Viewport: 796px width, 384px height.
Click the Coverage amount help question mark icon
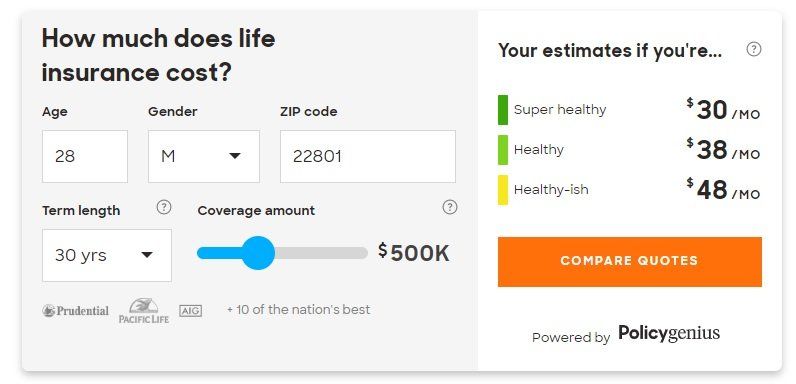tap(450, 207)
